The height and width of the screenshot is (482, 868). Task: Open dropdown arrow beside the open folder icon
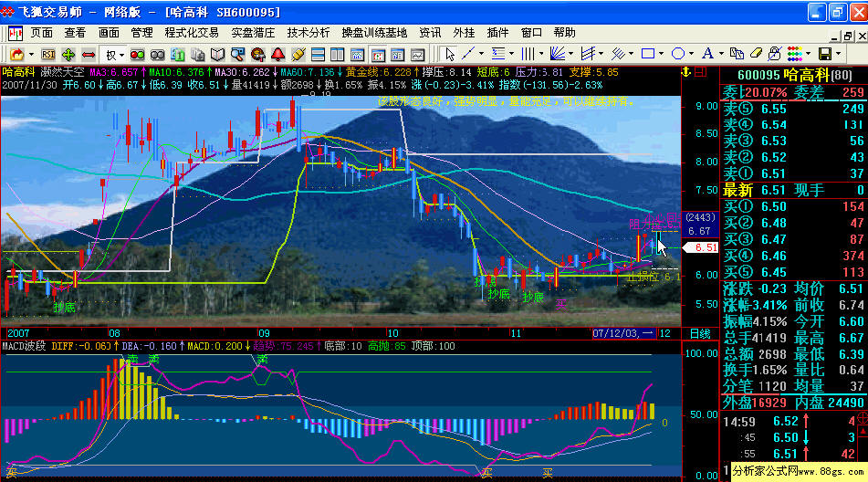pos(31,54)
